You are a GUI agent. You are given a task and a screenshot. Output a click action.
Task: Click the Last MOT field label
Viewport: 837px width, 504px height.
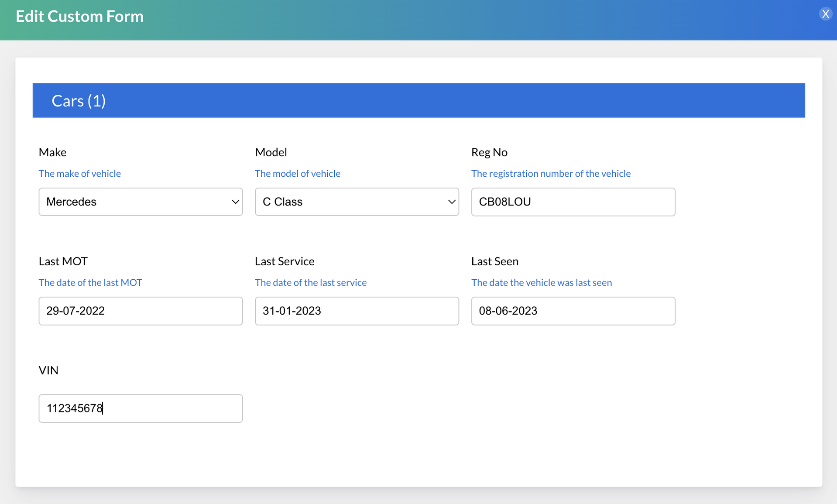point(63,261)
